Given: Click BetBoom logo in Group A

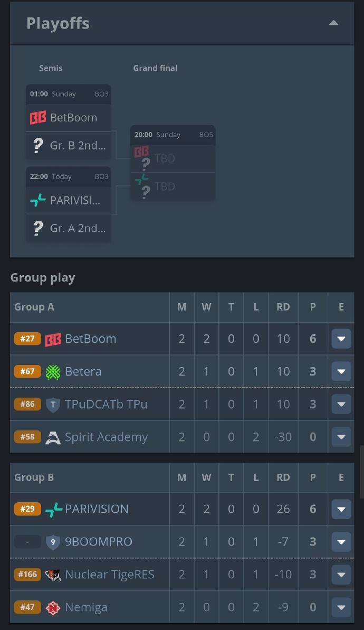Looking at the screenshot, I should click(53, 339).
